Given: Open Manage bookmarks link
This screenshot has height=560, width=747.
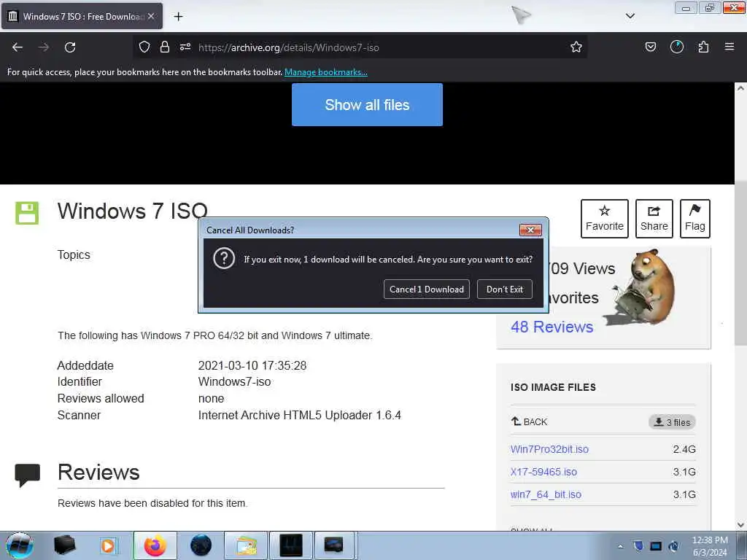Looking at the screenshot, I should pos(326,72).
